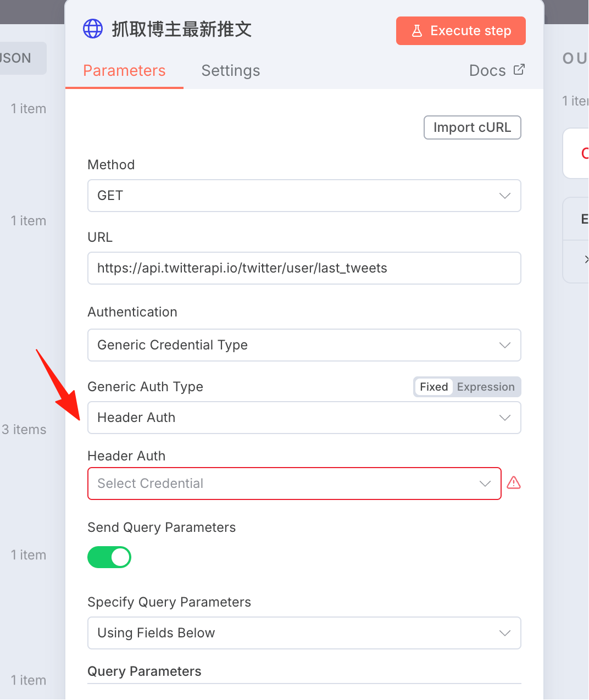Open the GET method dropdown
This screenshot has height=700, width=589.
click(x=304, y=196)
